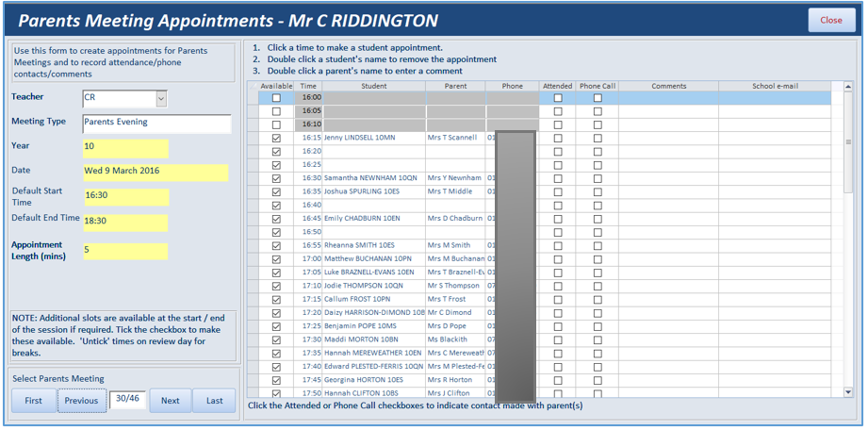This screenshot has width=868, height=430.
Task: Close the Parents Meeting Appointments form
Action: click(831, 20)
